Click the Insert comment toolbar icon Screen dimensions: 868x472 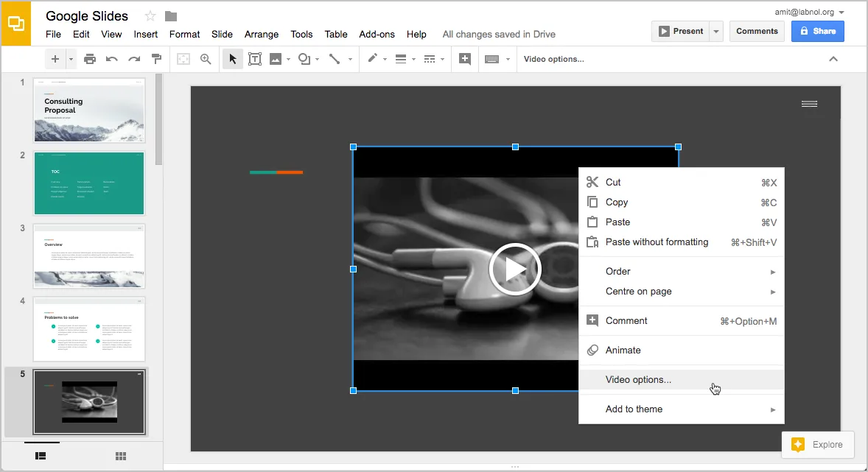tap(464, 59)
